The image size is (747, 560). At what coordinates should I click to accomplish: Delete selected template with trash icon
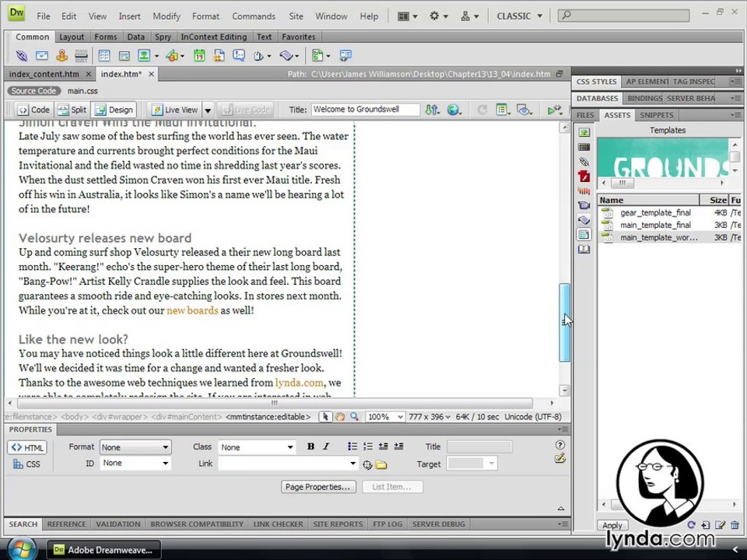coord(735,525)
